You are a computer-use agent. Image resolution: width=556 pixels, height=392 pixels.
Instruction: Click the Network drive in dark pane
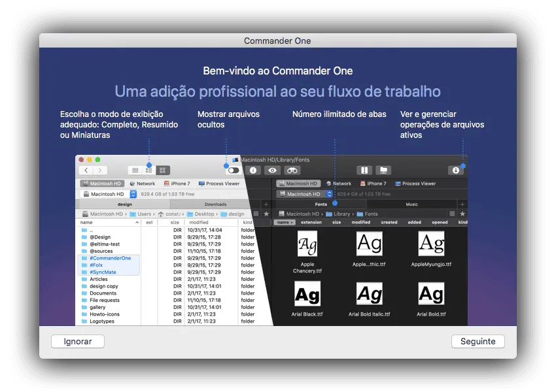pos(339,184)
